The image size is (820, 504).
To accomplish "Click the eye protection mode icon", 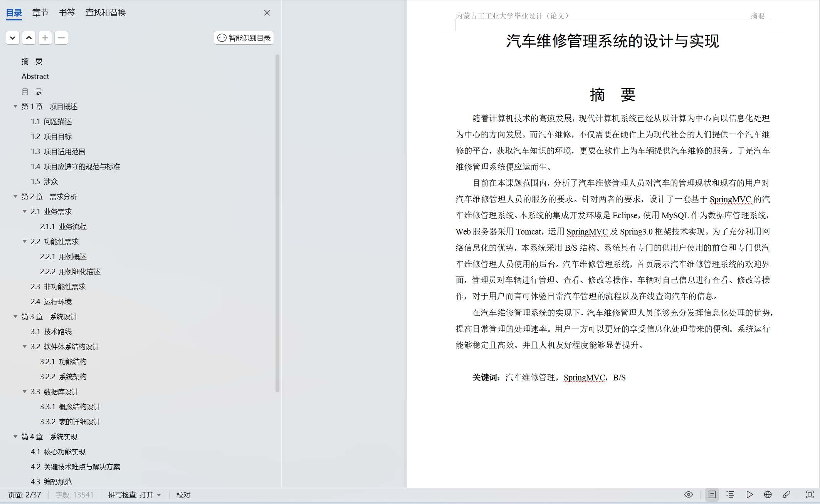I will [689, 495].
